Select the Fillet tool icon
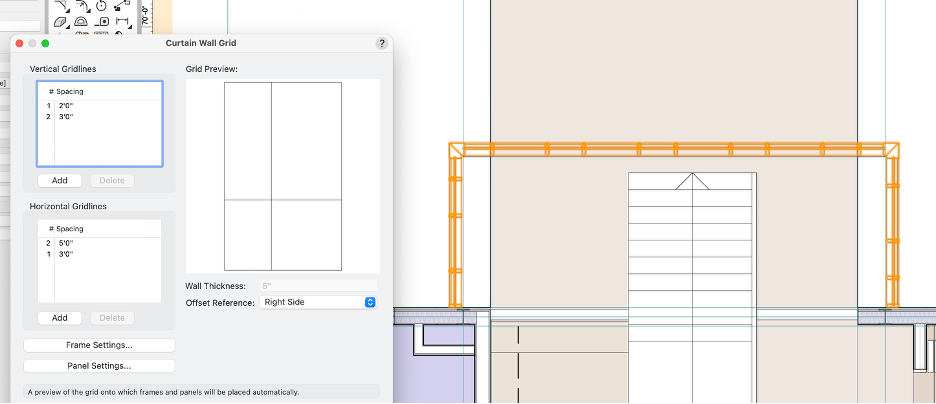This screenshot has width=936, height=404. pyautogui.click(x=61, y=5)
